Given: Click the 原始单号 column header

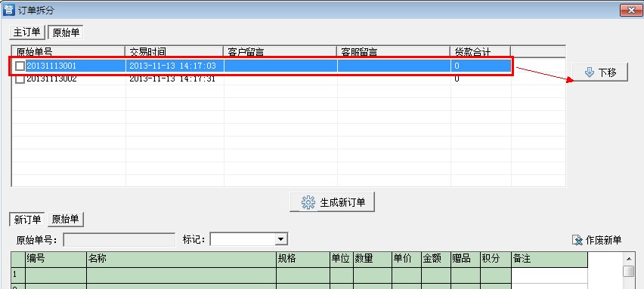Looking at the screenshot, I should 68,51.
